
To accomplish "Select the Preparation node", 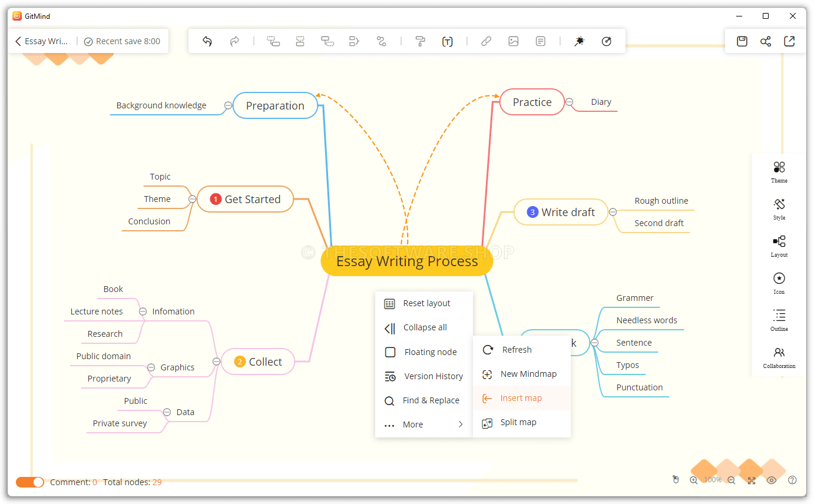I will [x=275, y=105].
